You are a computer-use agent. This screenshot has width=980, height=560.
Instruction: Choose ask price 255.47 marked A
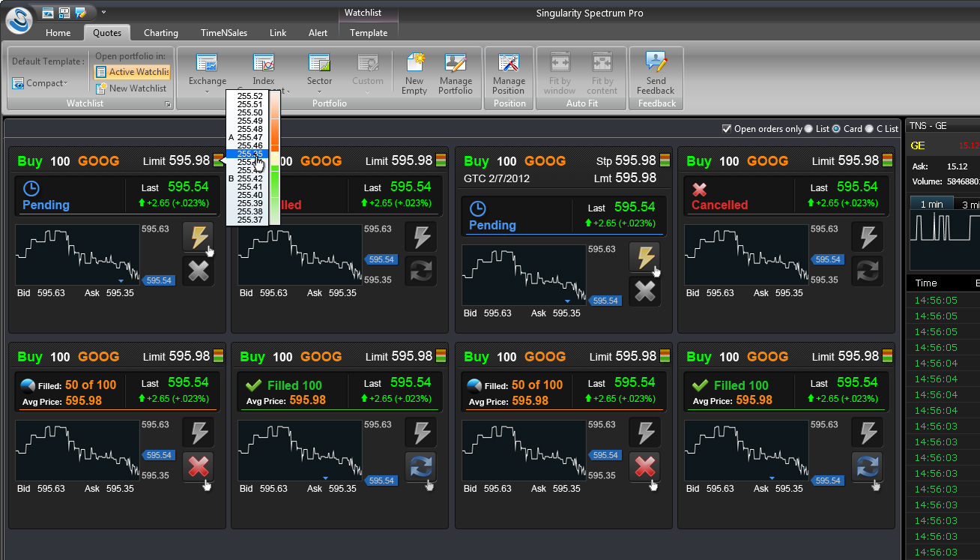[x=249, y=137]
